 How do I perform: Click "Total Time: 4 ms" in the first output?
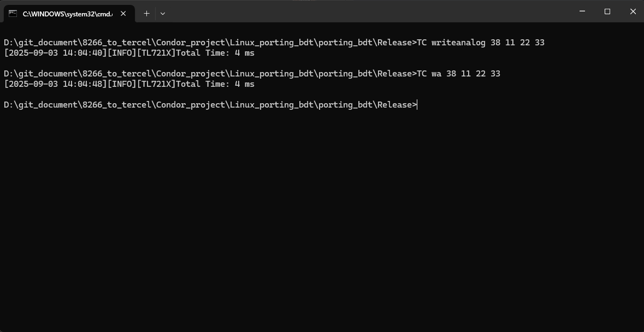(x=215, y=53)
